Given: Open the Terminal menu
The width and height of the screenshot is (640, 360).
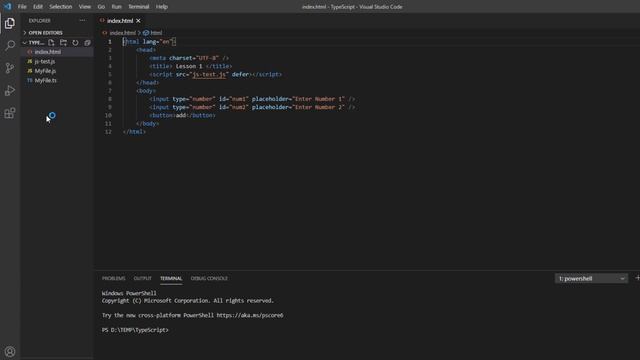Looking at the screenshot, I should click(x=139, y=7).
